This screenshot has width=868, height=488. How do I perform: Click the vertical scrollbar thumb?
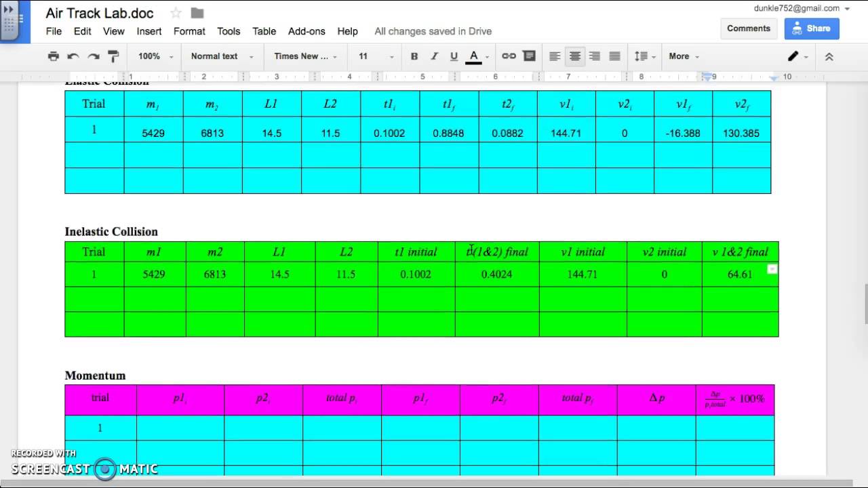pos(865,305)
